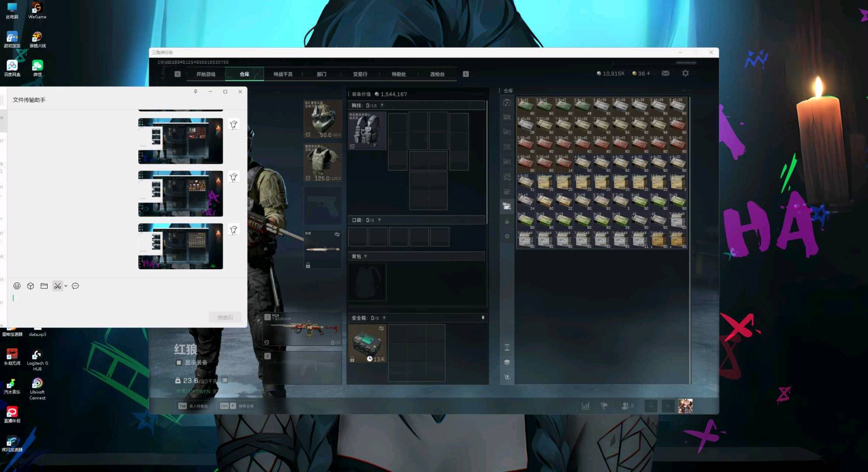Click swap icon on knife slot
Viewport: 868px width, 472px height.
[x=337, y=234]
